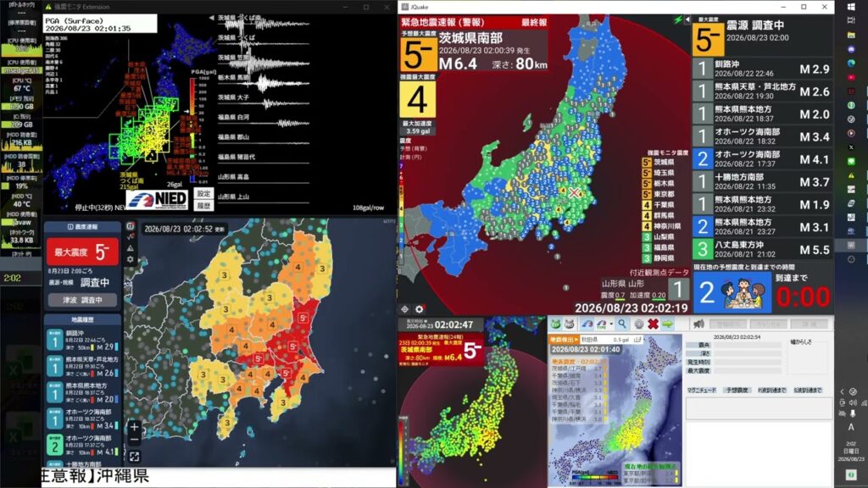Open the dropdown arrow beside the magnet TYPE icon
The width and height of the screenshot is (868, 488).
pos(610,324)
